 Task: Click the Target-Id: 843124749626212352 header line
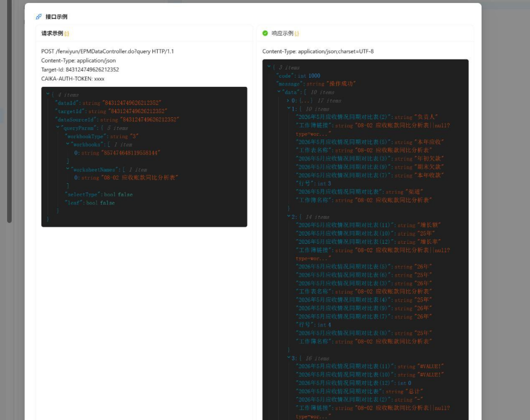click(x=80, y=69)
